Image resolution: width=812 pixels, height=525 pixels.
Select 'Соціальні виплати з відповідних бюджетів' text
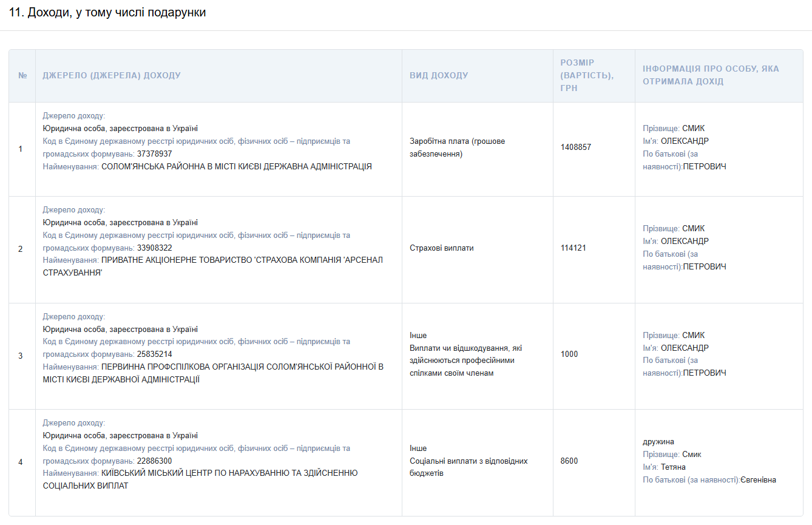[468, 467]
